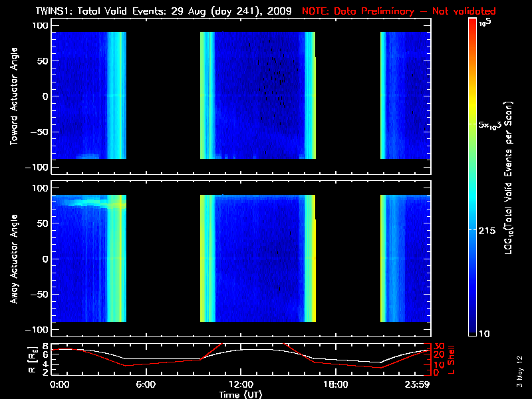Click the '215' color bar label
Viewport: 532px width, 399px height.
(487, 231)
